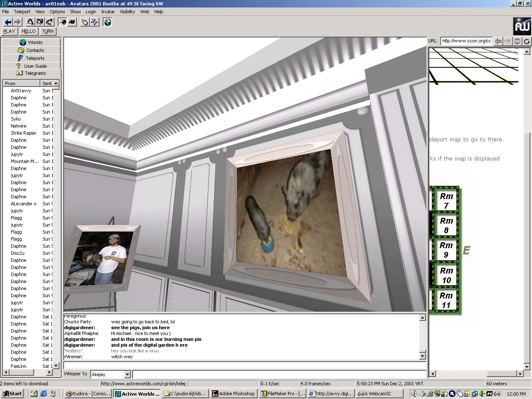Select the first-person eye view icon
The width and height of the screenshot is (532, 399).
(62, 22)
